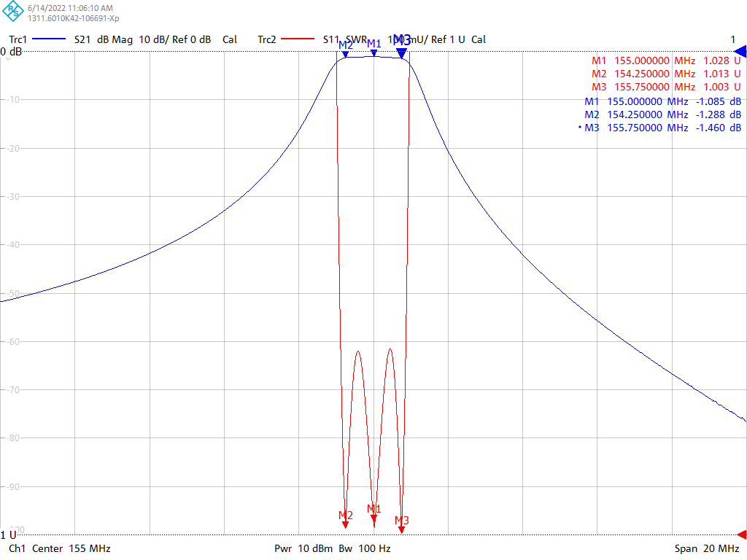
Task: Click the 1 U reference label at bottom left
Action: (8, 535)
